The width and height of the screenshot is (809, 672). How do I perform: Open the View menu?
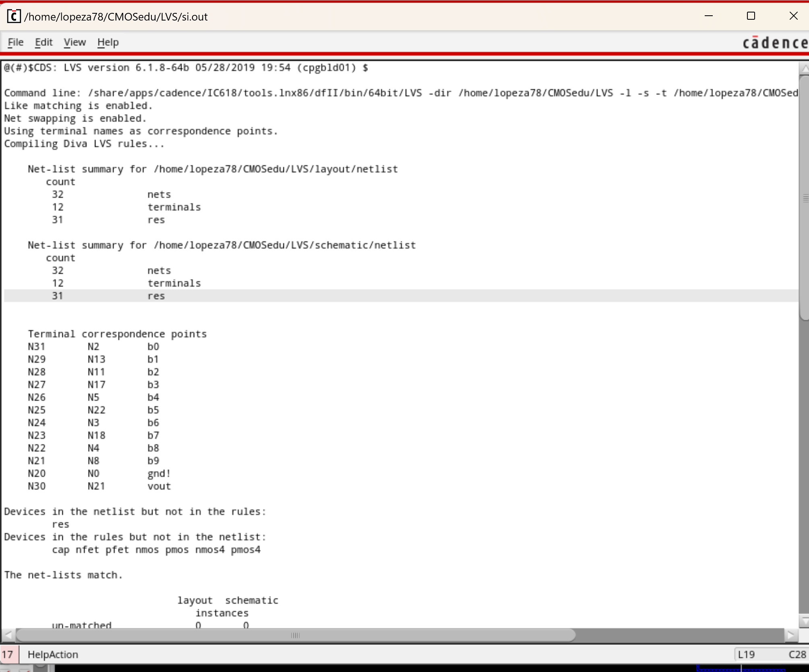click(74, 42)
